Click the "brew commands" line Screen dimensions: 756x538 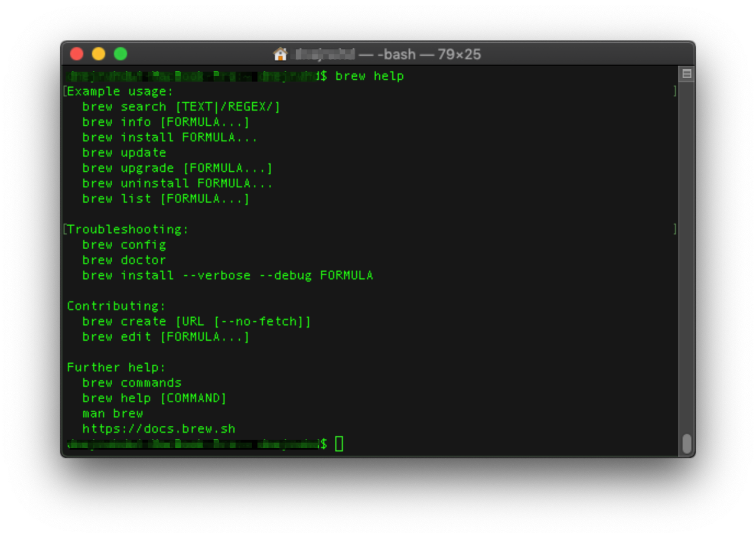tap(132, 383)
